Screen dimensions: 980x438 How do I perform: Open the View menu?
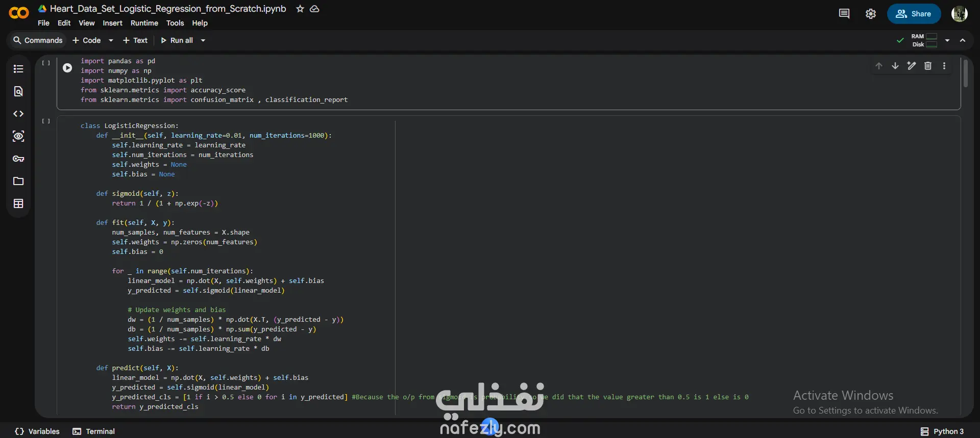pyautogui.click(x=86, y=23)
